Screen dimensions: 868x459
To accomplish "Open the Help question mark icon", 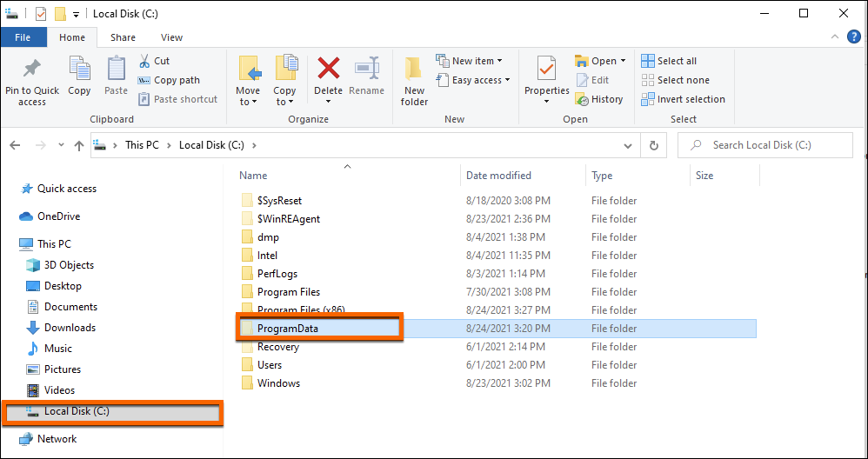I will [x=854, y=37].
